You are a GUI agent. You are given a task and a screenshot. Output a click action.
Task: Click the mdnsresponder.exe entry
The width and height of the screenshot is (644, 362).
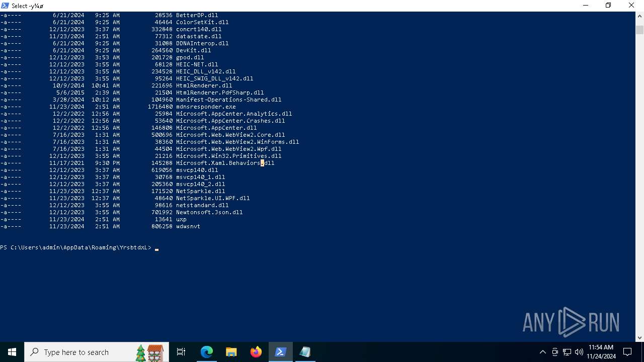click(x=206, y=107)
